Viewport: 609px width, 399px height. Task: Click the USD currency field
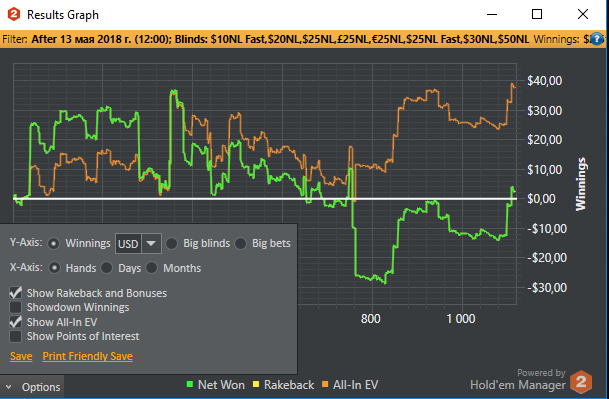(129, 244)
